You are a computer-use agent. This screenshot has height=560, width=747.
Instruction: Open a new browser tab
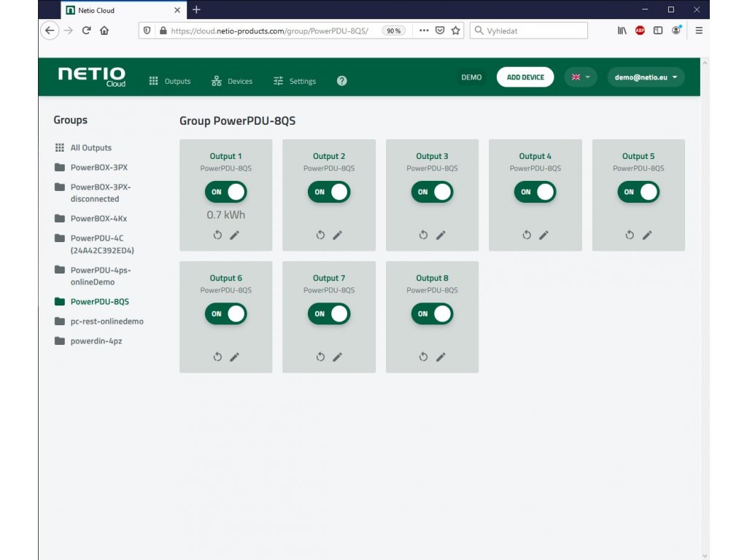click(196, 9)
